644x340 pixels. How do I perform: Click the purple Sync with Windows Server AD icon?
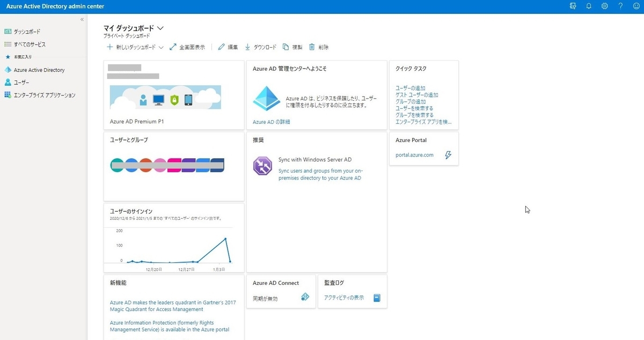point(262,166)
